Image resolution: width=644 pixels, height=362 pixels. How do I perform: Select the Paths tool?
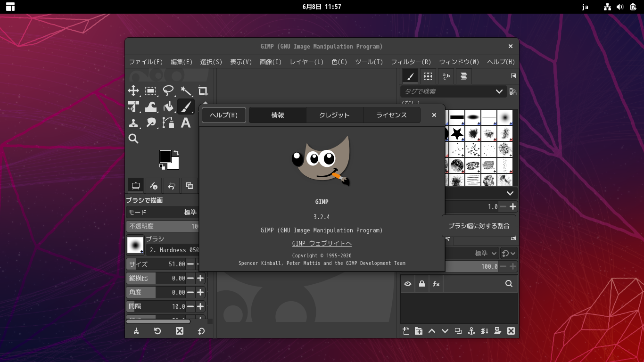(168, 123)
